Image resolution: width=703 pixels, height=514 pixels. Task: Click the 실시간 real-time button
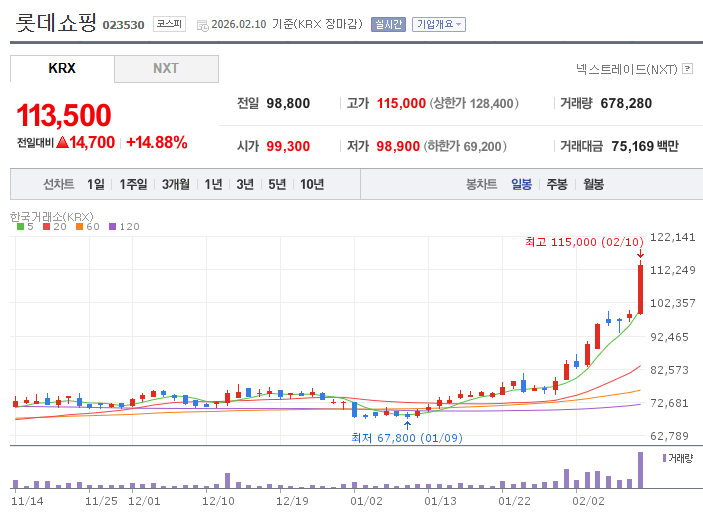click(x=388, y=24)
